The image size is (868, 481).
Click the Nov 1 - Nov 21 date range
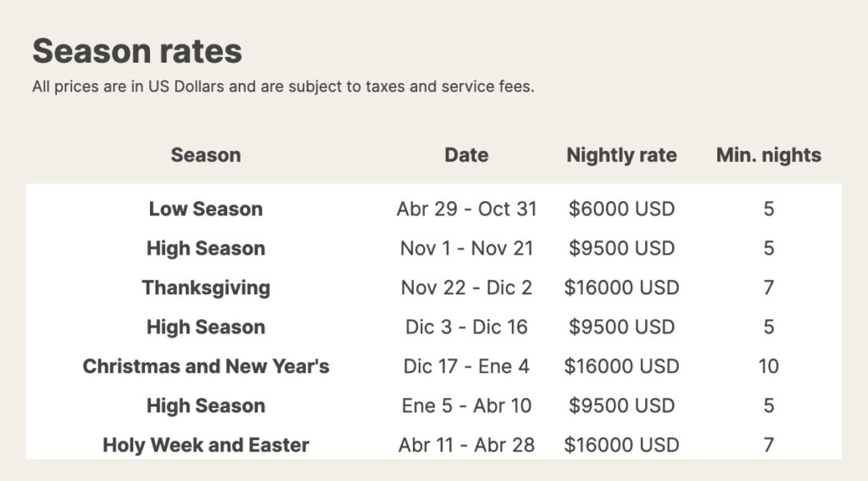pos(467,249)
